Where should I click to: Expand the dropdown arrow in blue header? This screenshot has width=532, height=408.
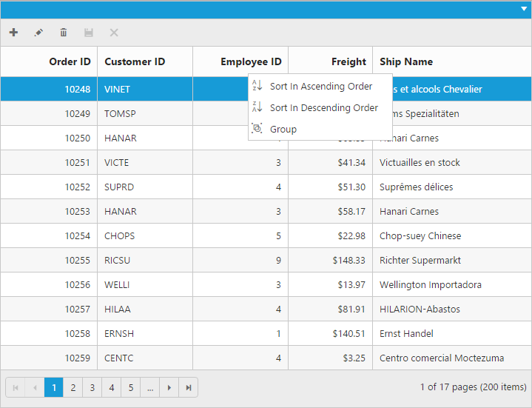[524, 9]
